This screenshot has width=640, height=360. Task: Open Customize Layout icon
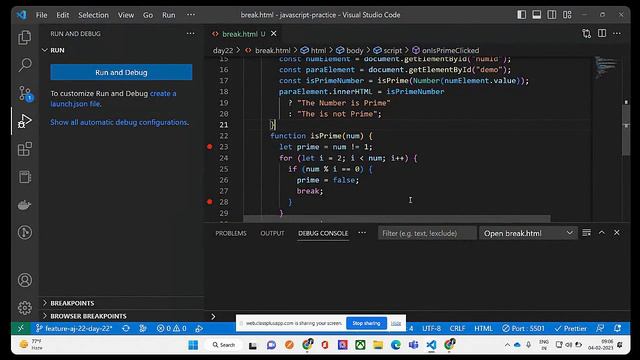(567, 15)
